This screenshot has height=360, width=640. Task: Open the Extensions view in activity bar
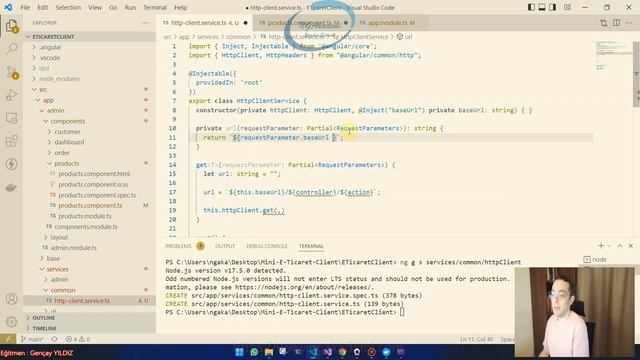11,141
